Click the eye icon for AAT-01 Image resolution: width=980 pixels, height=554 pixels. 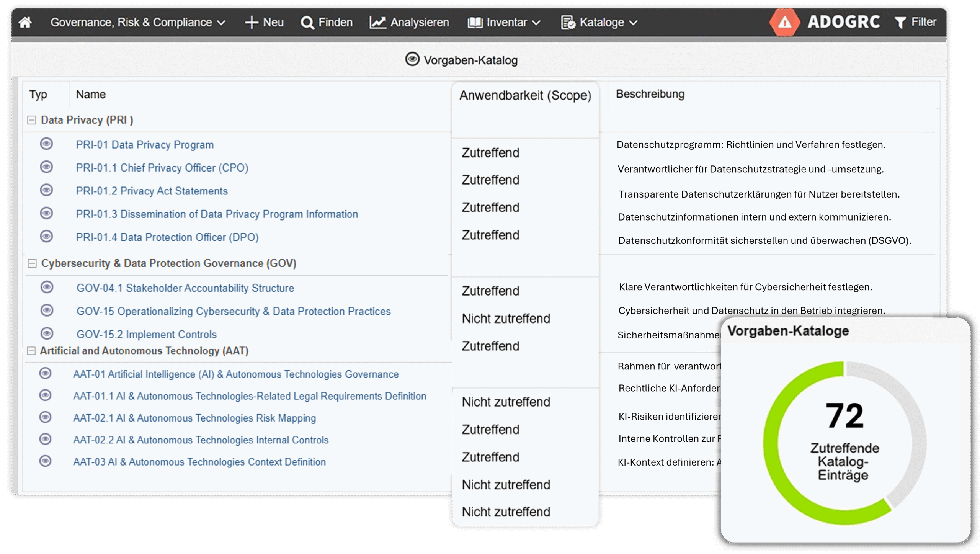tap(46, 373)
